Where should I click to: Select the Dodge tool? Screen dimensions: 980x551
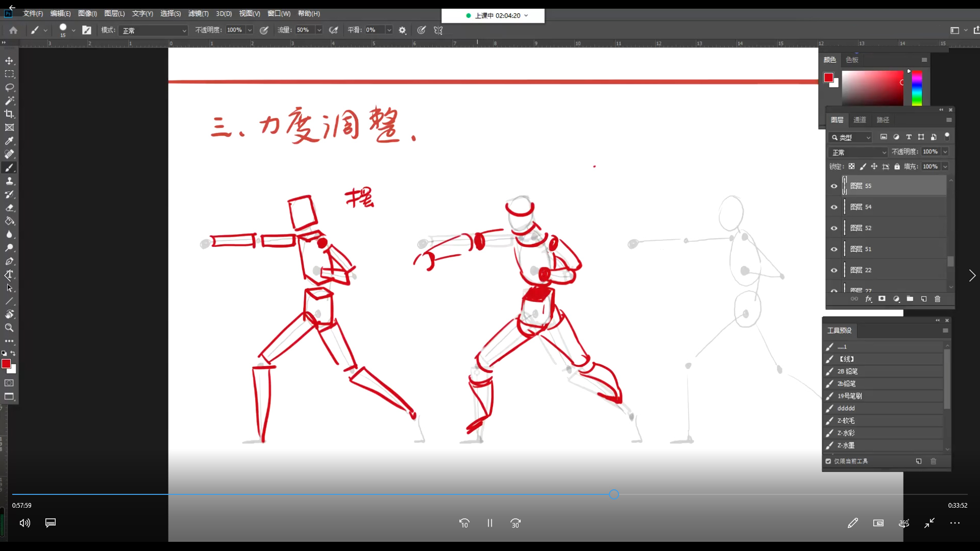click(x=9, y=248)
